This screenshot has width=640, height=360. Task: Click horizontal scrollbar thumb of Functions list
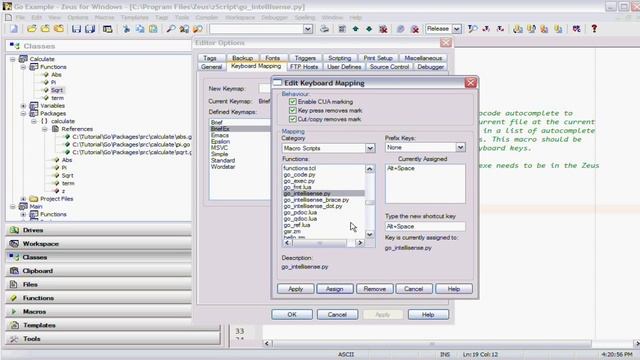320,243
